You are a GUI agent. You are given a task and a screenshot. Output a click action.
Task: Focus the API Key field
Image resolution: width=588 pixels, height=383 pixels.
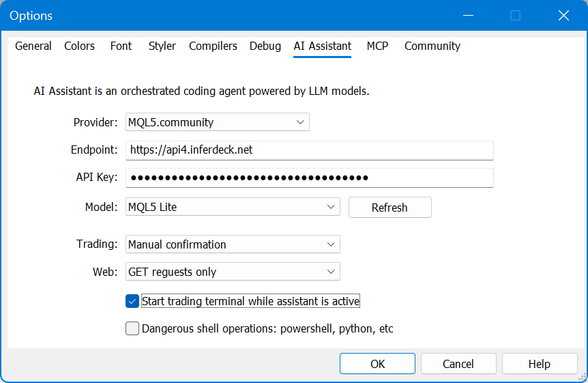coord(310,178)
